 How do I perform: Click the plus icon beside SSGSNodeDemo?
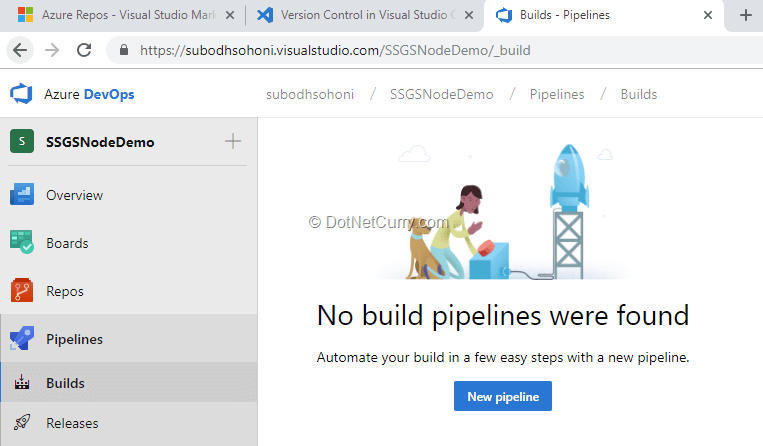click(x=233, y=141)
